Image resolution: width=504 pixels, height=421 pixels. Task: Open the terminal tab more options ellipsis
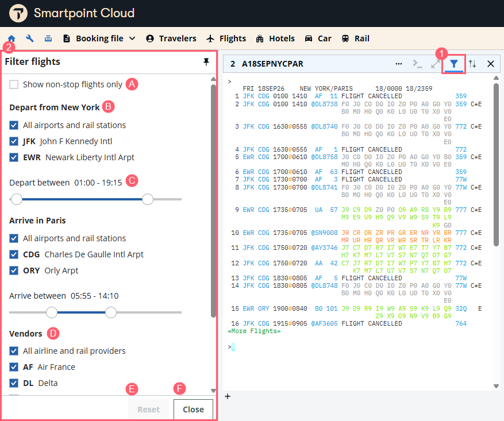click(399, 64)
